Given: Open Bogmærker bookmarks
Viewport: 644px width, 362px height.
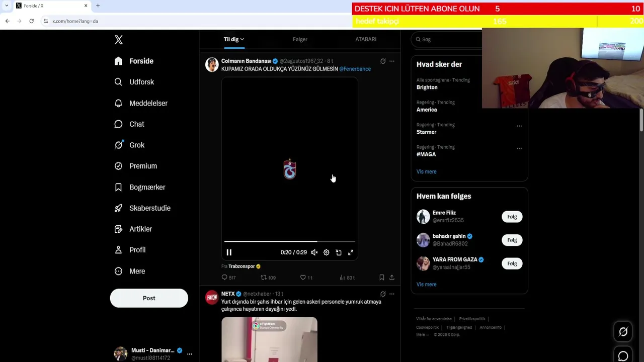Looking at the screenshot, I should click(140, 187).
